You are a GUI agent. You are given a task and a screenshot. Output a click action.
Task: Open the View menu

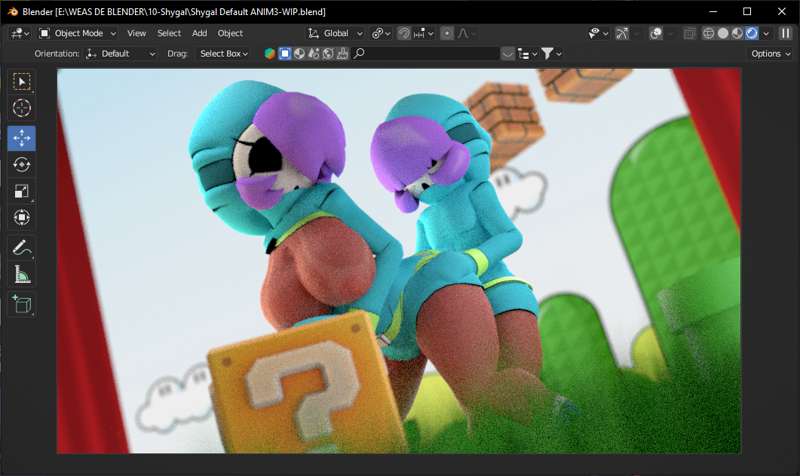(x=136, y=33)
